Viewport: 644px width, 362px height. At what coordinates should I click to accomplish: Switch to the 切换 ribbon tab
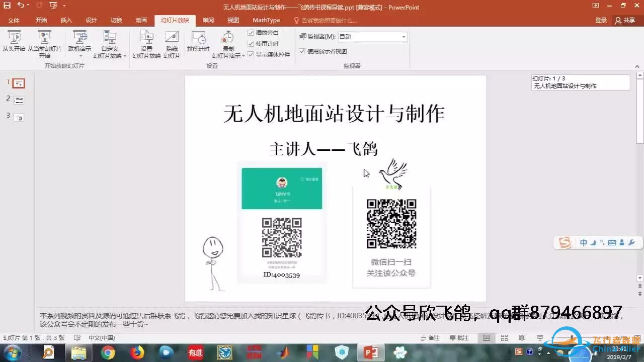[116, 20]
